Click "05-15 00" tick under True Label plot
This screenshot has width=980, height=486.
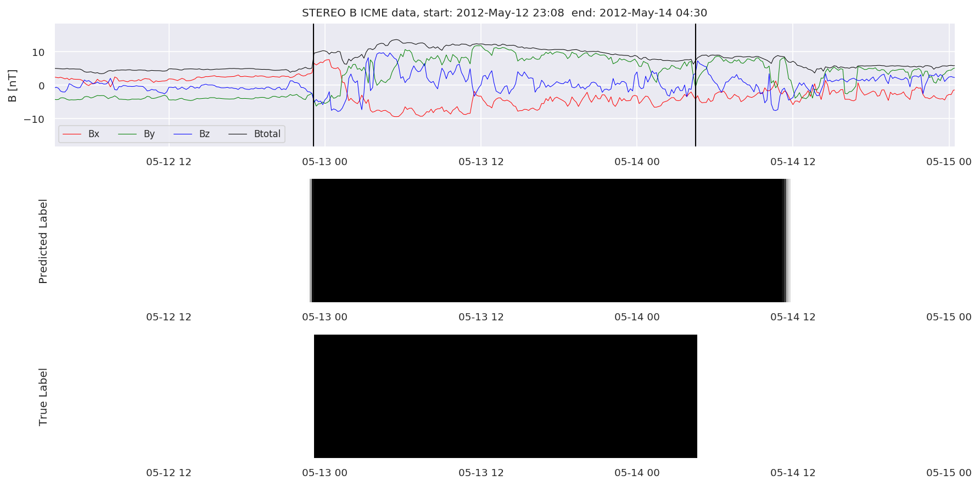tap(949, 473)
